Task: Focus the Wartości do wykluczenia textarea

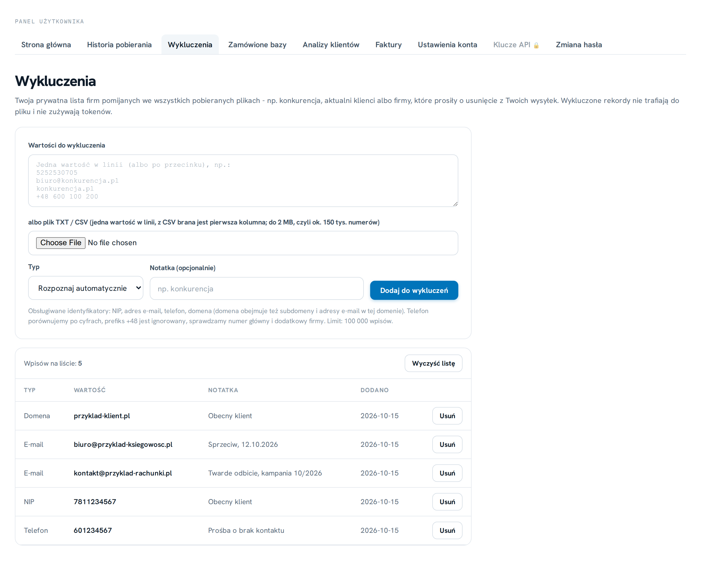Action: [243, 180]
